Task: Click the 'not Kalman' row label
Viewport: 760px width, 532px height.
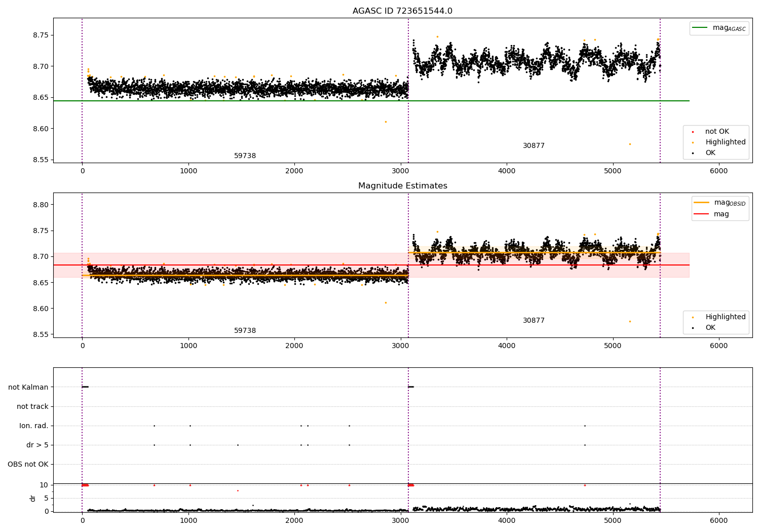Action: [28, 388]
